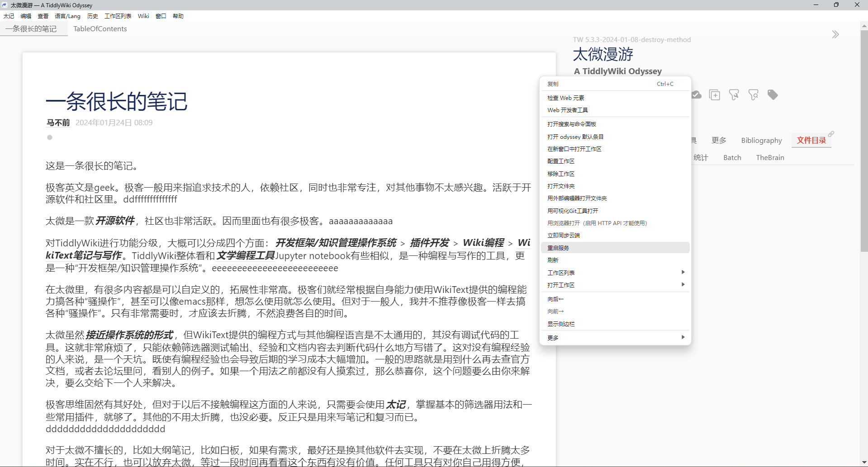Follow the 插件开发 link

coord(429,243)
